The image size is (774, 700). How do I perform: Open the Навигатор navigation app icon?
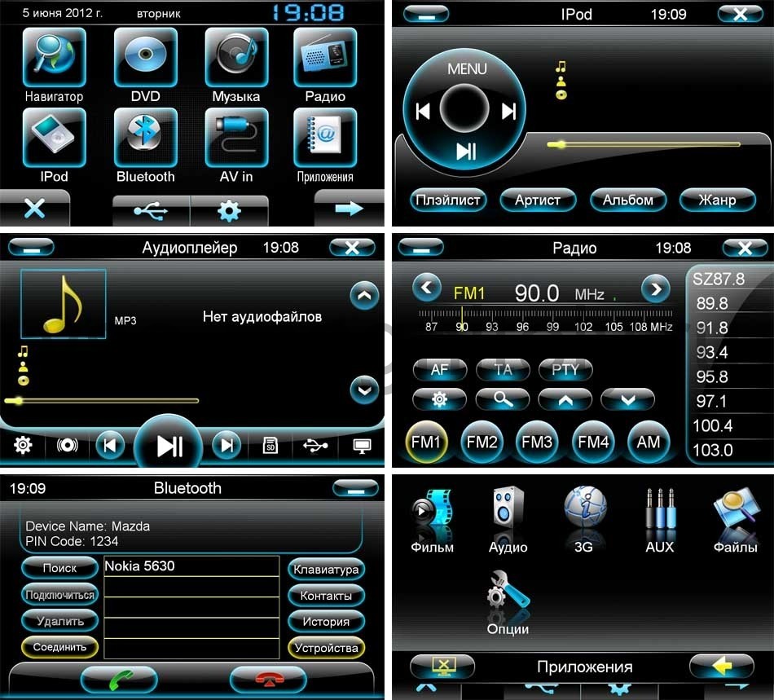tap(54, 58)
